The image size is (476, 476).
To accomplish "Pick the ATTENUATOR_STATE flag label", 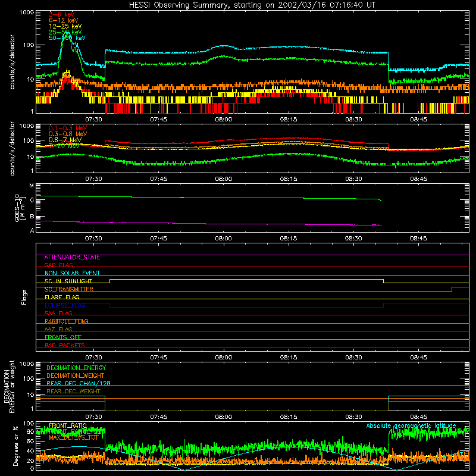I will point(72,258).
